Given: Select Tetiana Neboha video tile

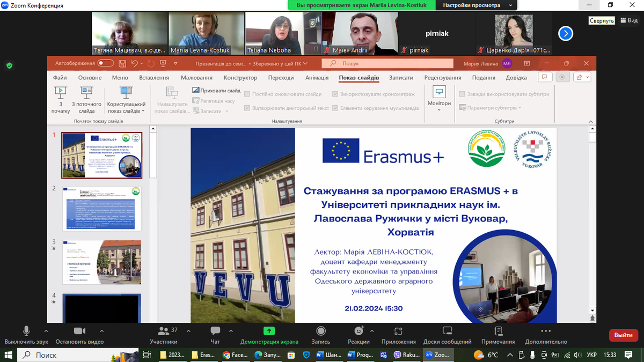Looking at the screenshot, I should tap(283, 33).
